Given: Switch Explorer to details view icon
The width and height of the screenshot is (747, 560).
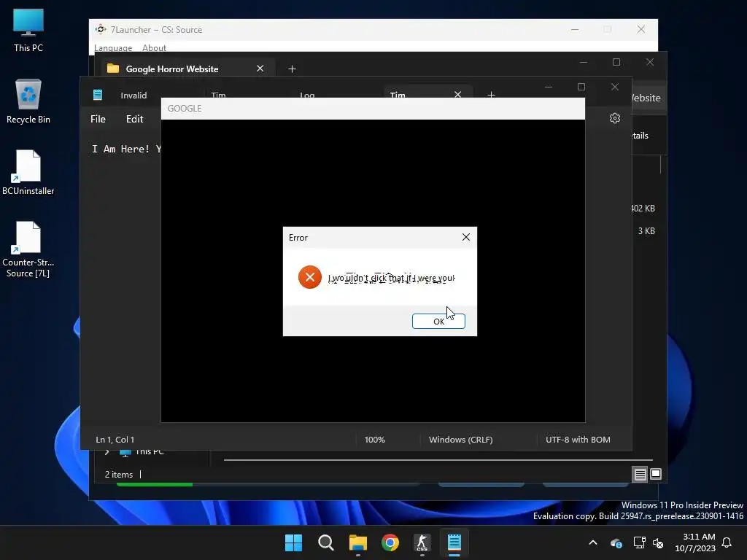Looking at the screenshot, I should coord(640,474).
